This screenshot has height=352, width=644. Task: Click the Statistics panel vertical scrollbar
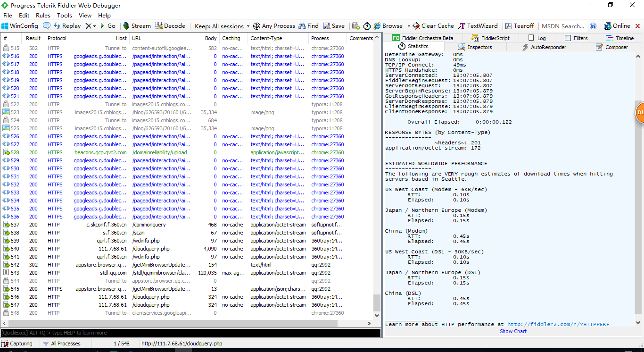pyautogui.click(x=638, y=208)
